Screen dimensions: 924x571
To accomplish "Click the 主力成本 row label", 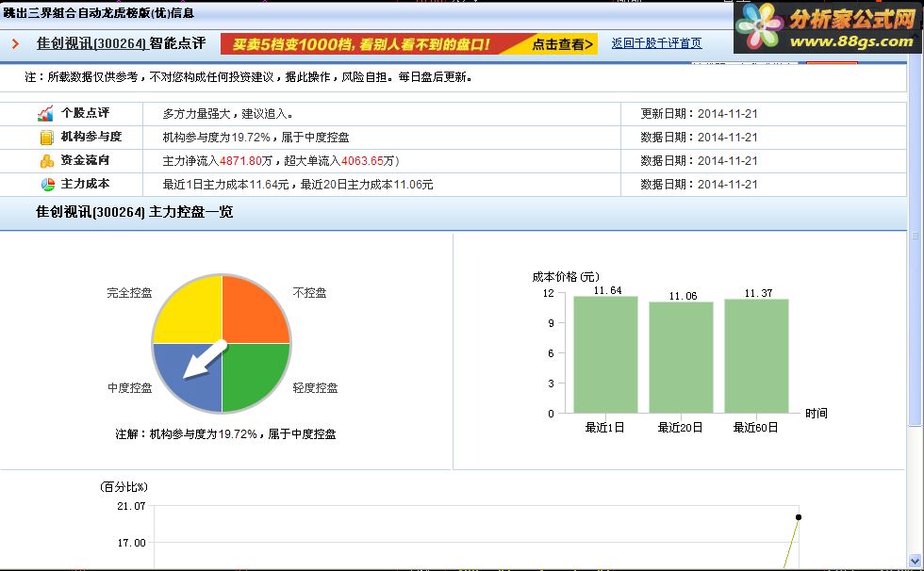I will pos(86,184).
